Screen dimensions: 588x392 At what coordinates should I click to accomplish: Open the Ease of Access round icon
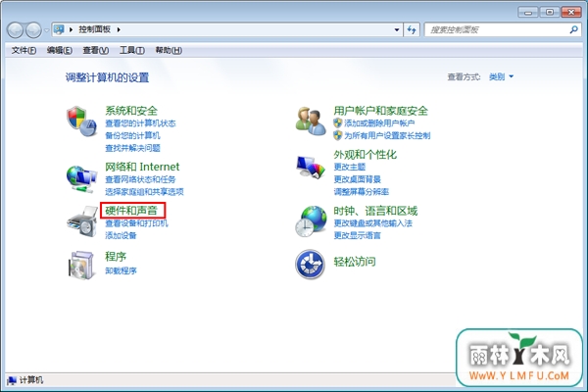coord(310,265)
